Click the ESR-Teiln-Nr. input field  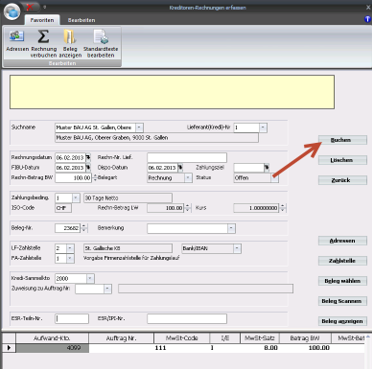pyautogui.click(x=72, y=319)
